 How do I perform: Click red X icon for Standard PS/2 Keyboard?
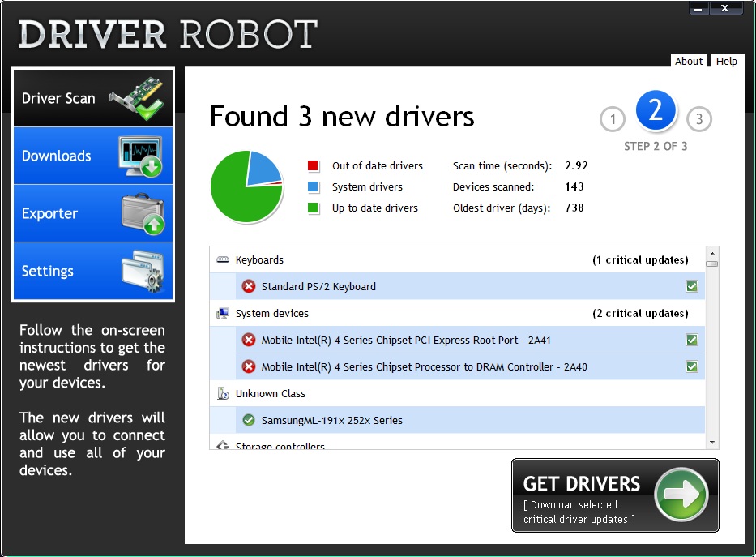coord(249,286)
